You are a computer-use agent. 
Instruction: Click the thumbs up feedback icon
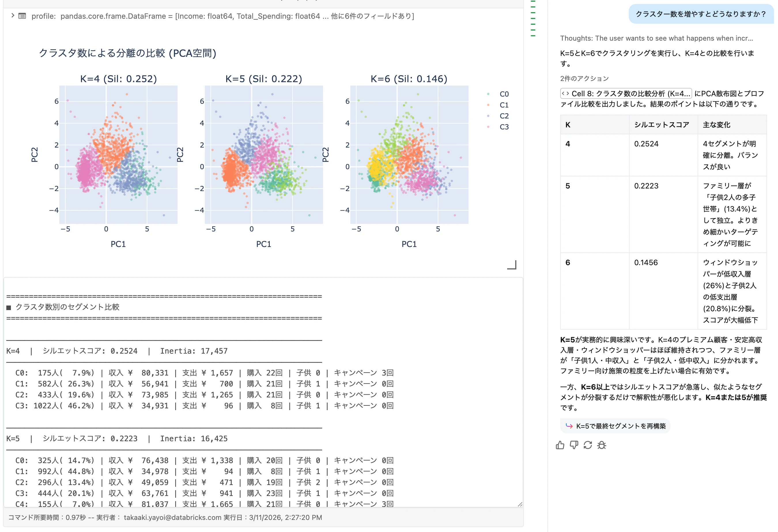560,445
